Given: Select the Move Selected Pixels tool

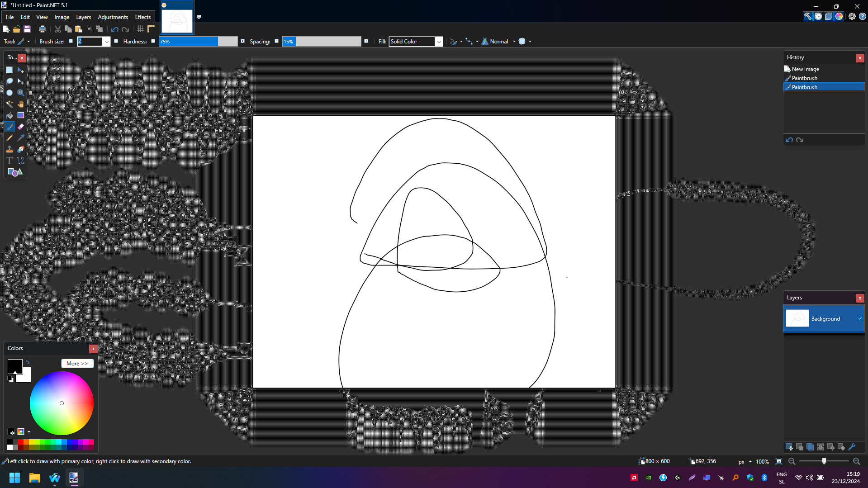Looking at the screenshot, I should coord(21,70).
